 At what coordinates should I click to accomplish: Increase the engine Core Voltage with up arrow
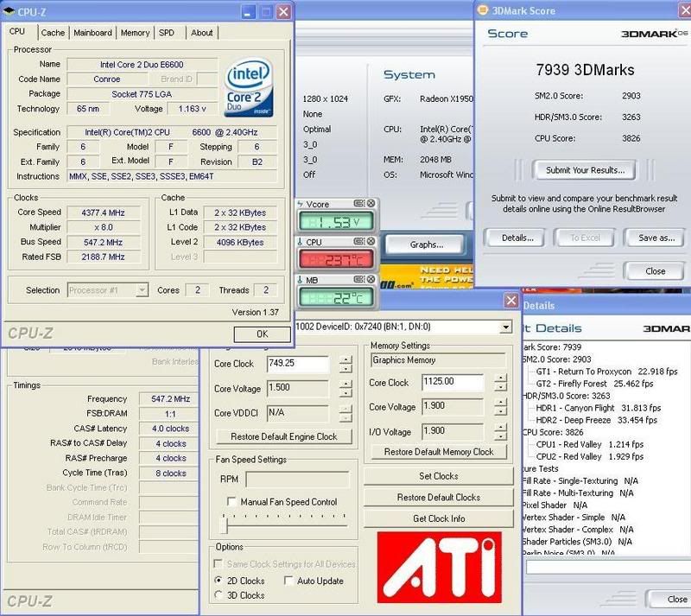[346, 384]
